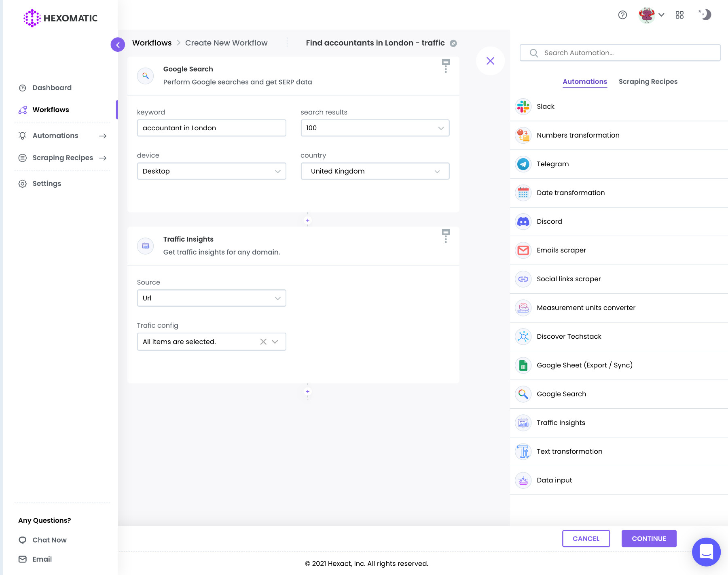Close the automations panel with X
The width and height of the screenshot is (728, 575).
click(490, 61)
